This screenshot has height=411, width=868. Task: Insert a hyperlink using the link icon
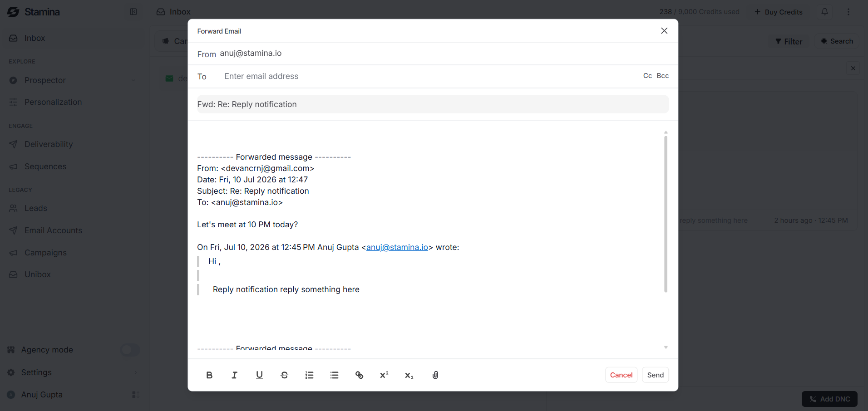click(359, 375)
